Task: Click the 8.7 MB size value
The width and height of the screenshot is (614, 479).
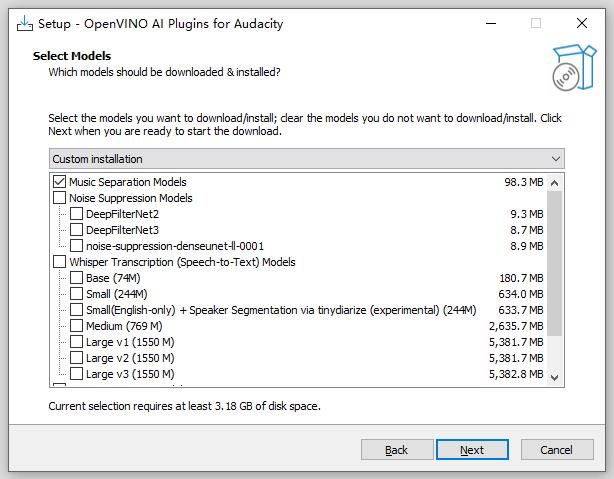Action: point(527,230)
